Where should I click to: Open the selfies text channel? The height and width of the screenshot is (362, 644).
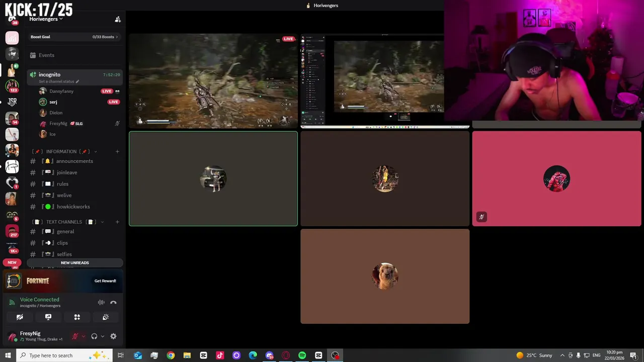(x=74, y=254)
